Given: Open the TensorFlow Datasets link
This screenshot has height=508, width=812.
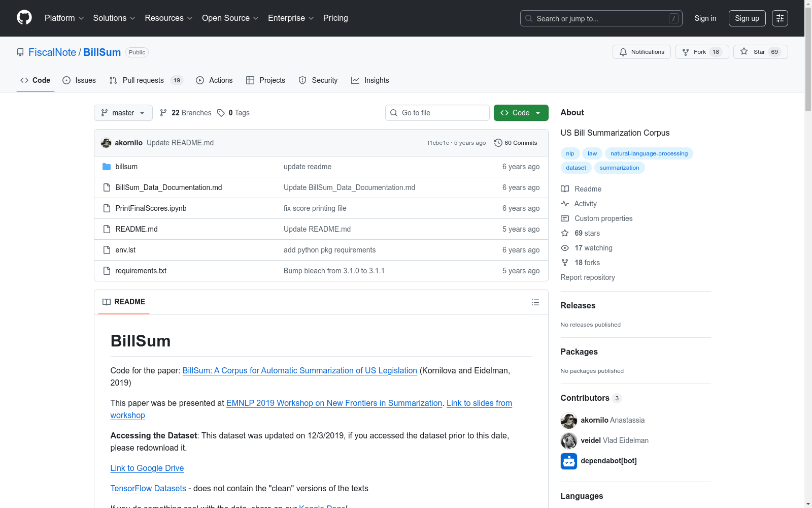Looking at the screenshot, I should click(x=148, y=488).
